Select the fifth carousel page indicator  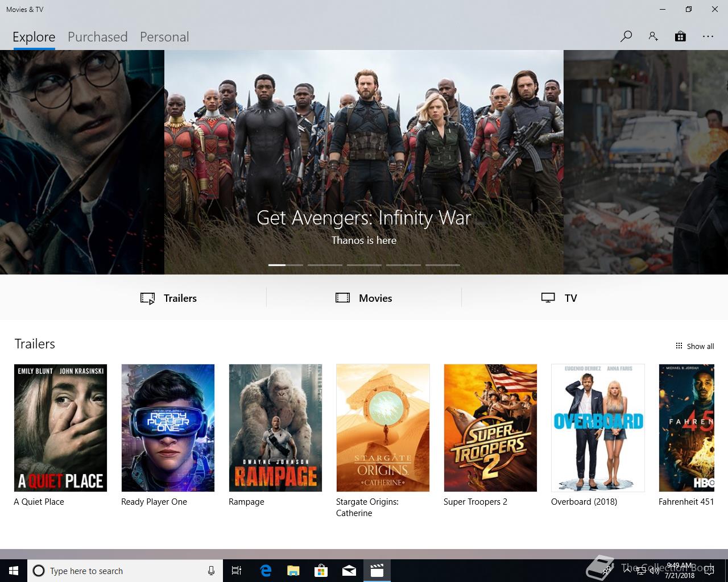coord(442,265)
